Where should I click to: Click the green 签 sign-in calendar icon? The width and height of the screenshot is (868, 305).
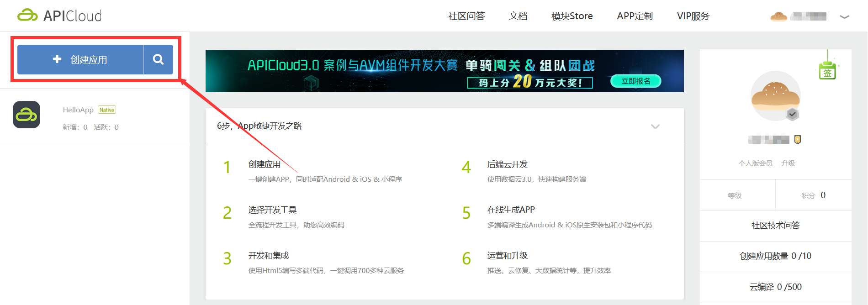click(x=828, y=71)
